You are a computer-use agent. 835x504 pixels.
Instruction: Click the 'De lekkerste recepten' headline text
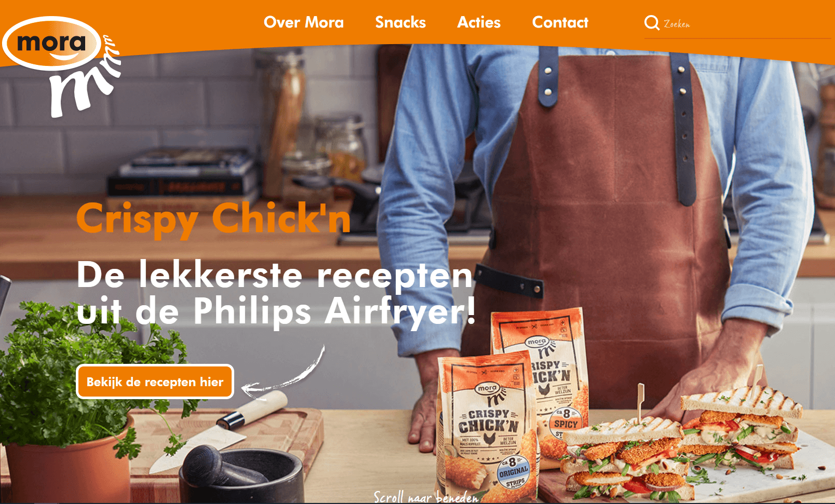(275, 274)
